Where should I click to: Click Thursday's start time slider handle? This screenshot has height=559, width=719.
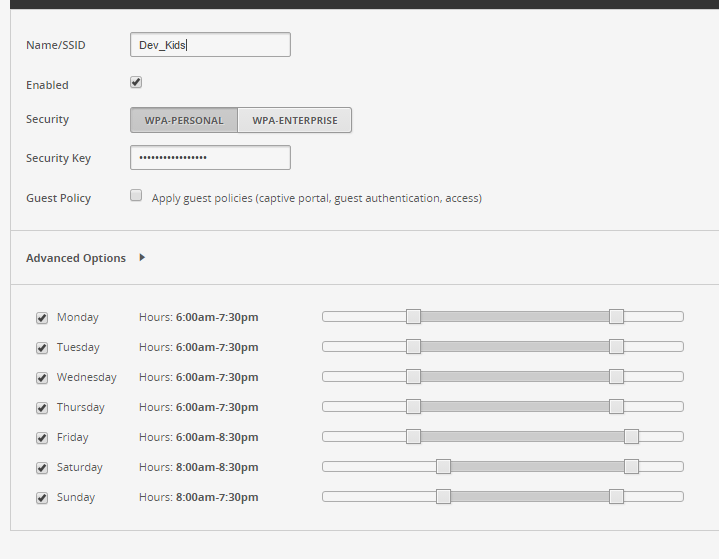point(413,406)
